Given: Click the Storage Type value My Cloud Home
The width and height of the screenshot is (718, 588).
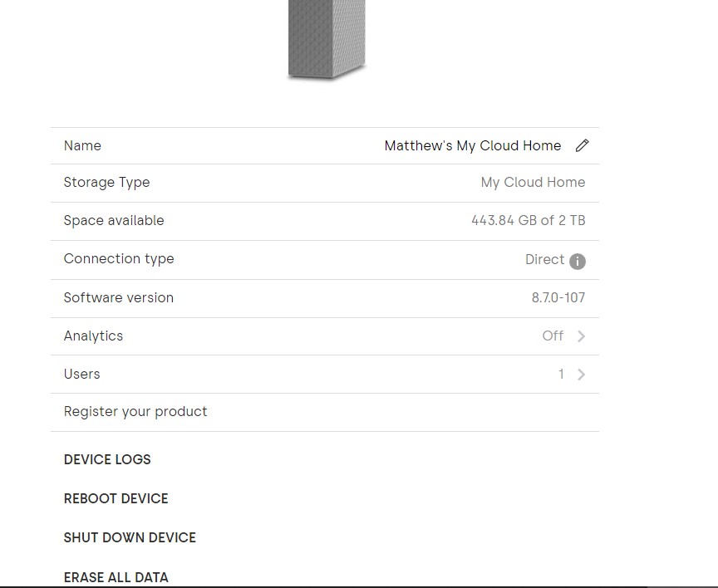Looking at the screenshot, I should tap(533, 183).
